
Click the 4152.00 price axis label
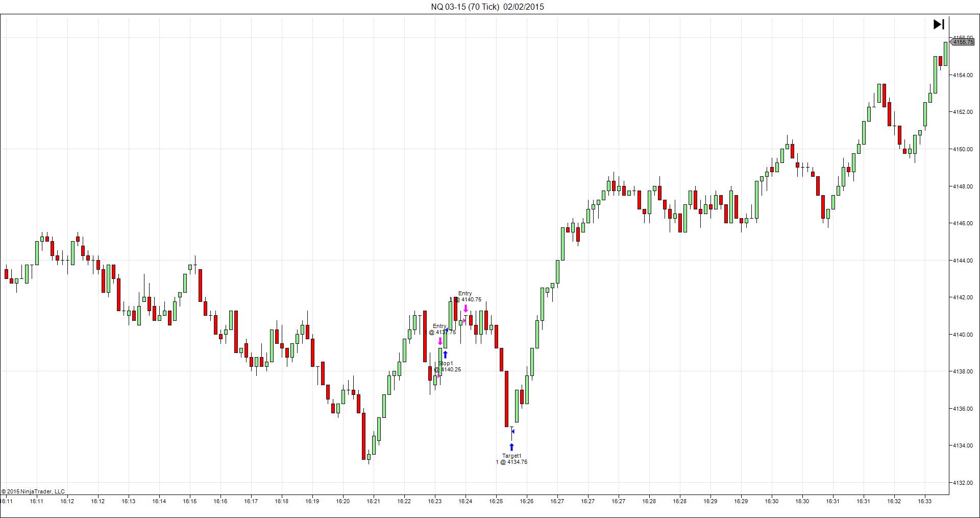tap(962, 112)
